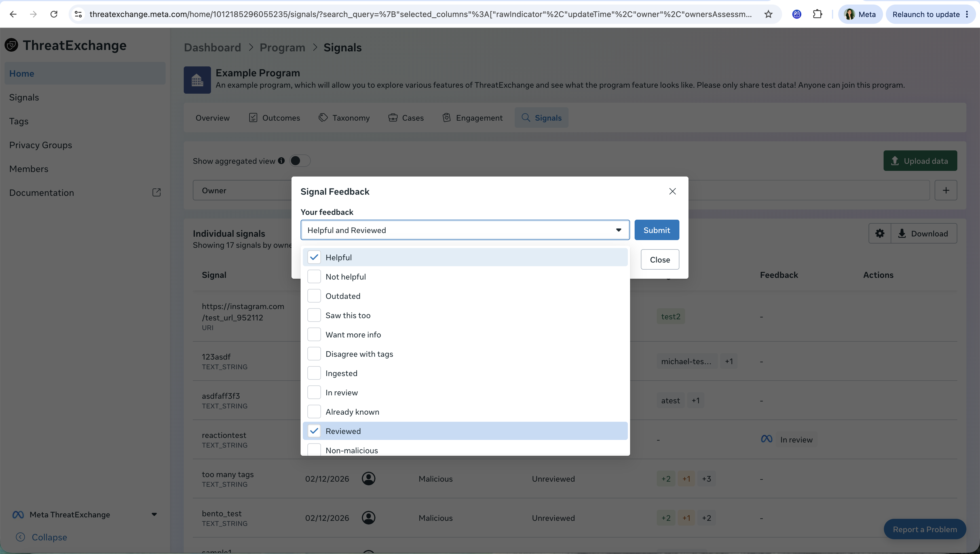Download the signals list

pyautogui.click(x=924, y=233)
